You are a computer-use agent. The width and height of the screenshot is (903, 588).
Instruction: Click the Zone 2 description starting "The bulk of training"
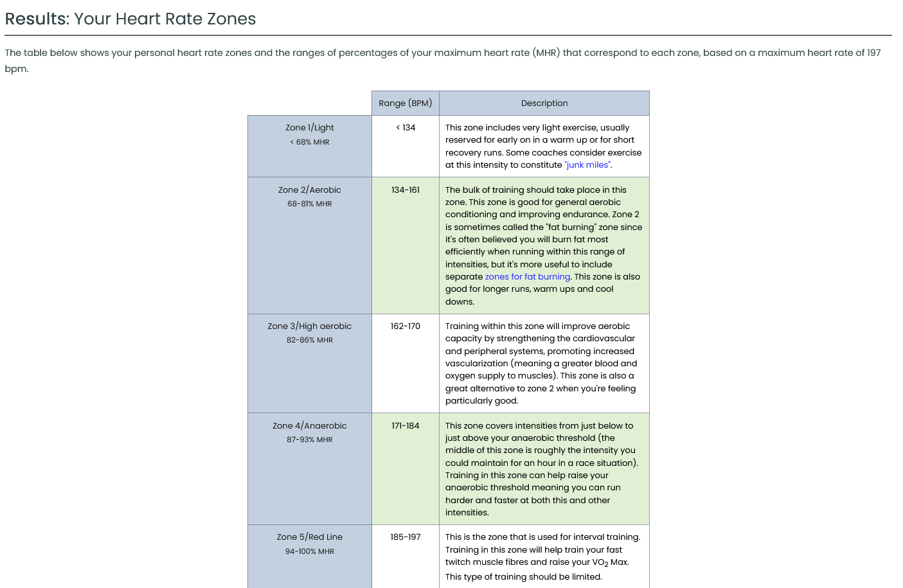pyautogui.click(x=544, y=245)
